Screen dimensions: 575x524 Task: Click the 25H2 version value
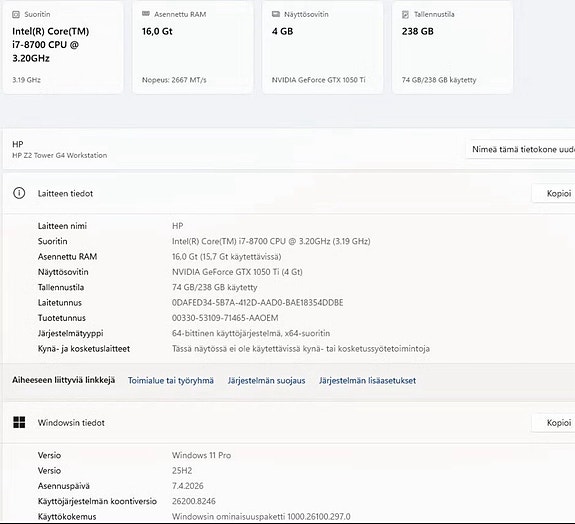click(182, 471)
